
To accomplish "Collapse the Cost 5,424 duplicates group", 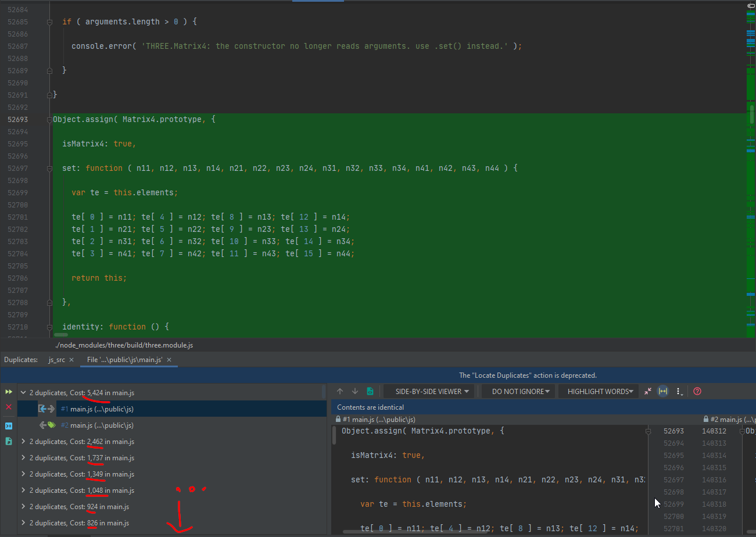I will pos(23,393).
